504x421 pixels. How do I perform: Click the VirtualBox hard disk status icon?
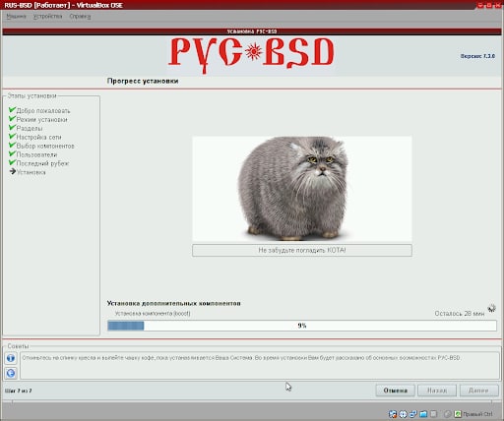click(x=393, y=414)
